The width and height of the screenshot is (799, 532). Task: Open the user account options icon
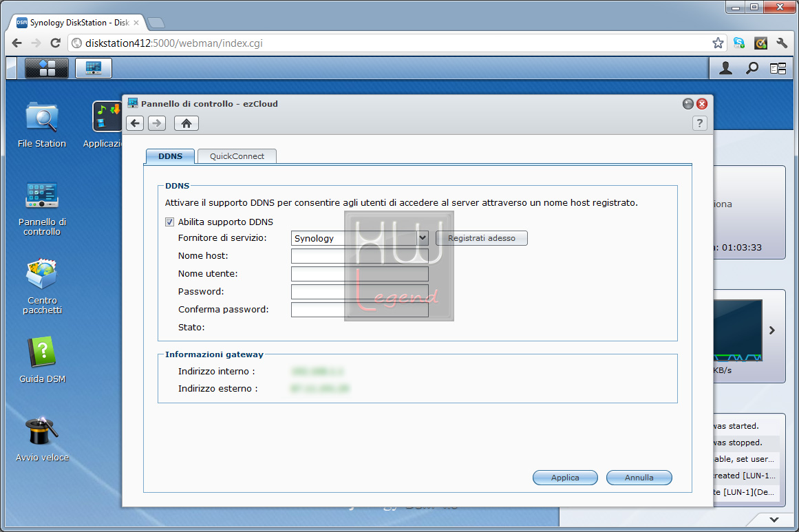click(x=725, y=68)
